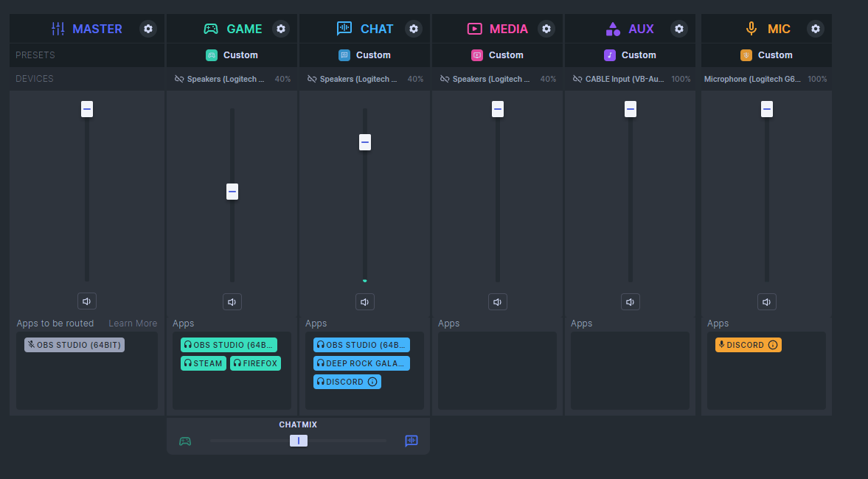Click the Learn More link
This screenshot has width=868, height=479.
coord(133,324)
